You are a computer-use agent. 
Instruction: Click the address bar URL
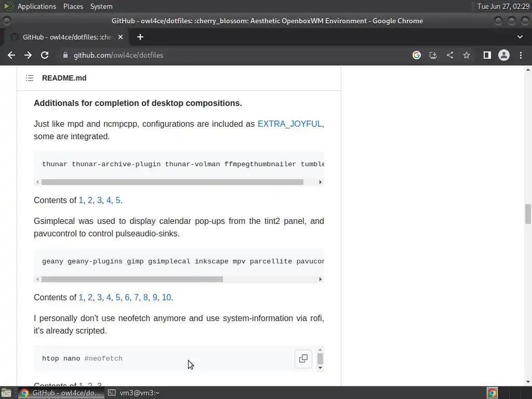point(118,55)
